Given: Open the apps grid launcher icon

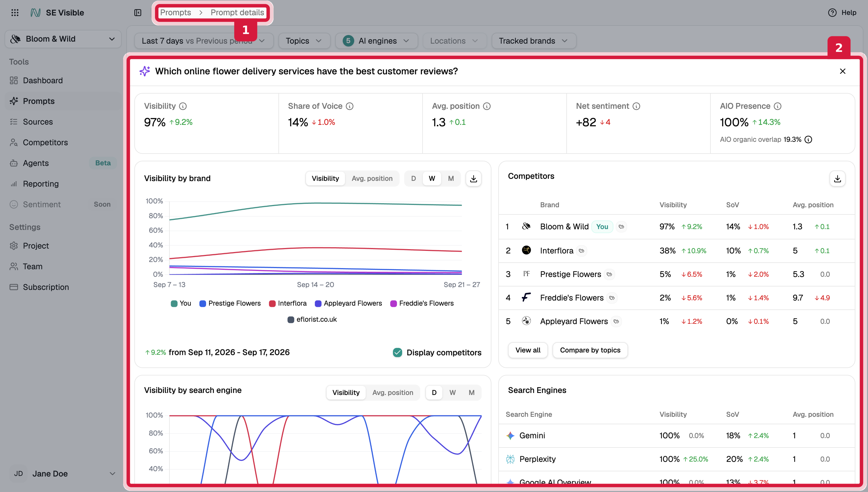Looking at the screenshot, I should (15, 13).
